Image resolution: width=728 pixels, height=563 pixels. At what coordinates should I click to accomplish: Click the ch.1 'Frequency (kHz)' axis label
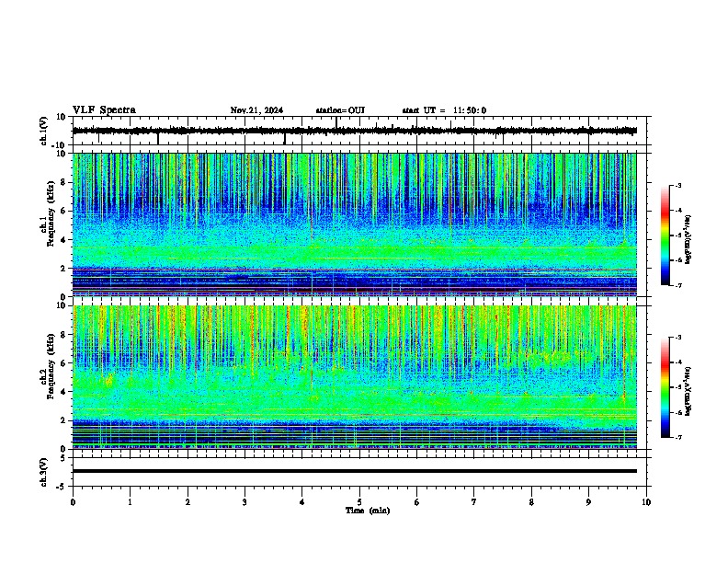pyautogui.click(x=51, y=214)
